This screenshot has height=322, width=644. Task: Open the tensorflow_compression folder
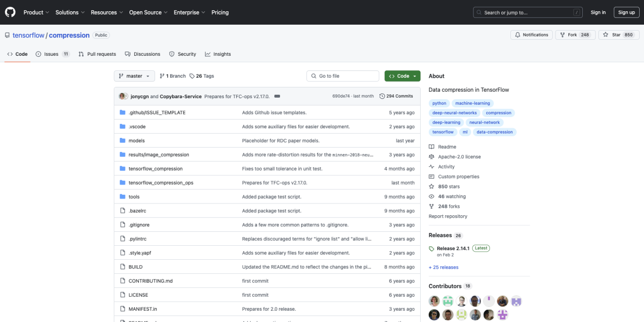pyautogui.click(x=155, y=169)
